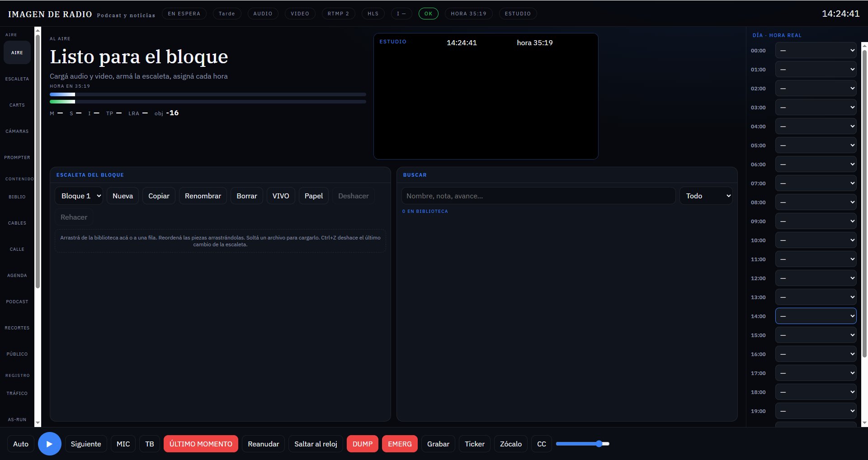Toggle the Ticker overlay
The image size is (868, 460).
[x=475, y=444]
